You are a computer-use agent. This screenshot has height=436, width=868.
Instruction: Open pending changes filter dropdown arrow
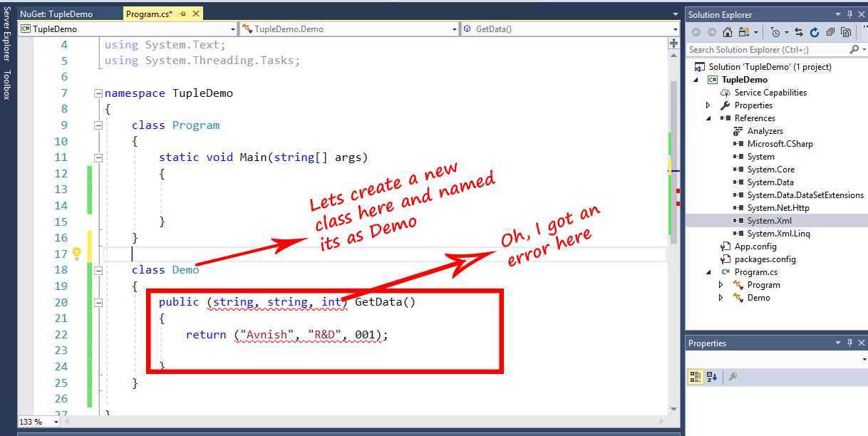click(x=786, y=32)
